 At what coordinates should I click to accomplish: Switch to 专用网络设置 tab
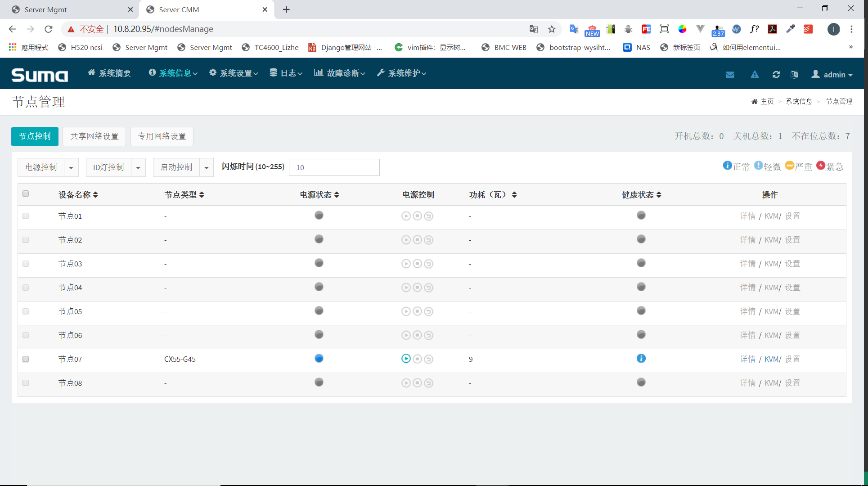[162, 136]
